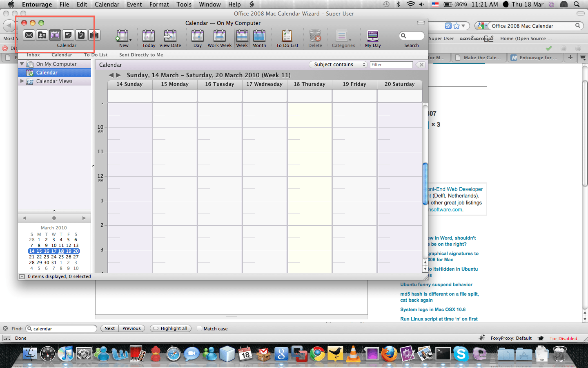Open the New button dropdown arrow
The height and width of the screenshot is (368, 588).
[x=130, y=40]
